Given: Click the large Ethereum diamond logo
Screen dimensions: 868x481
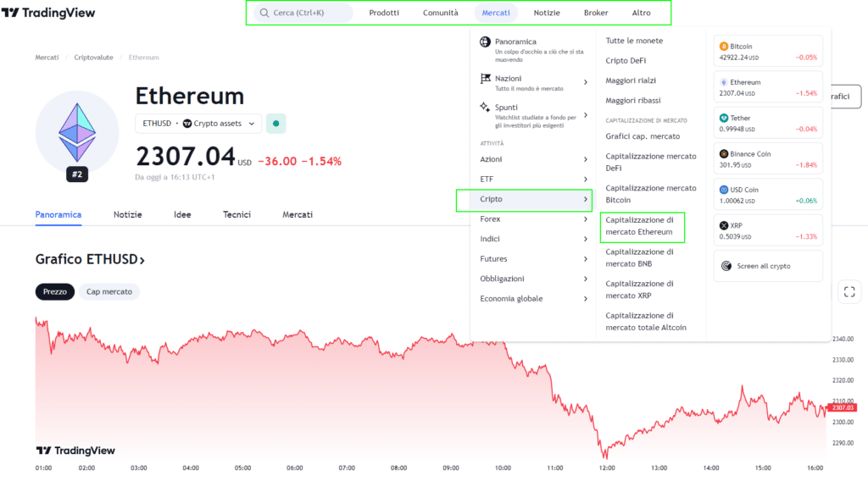Looking at the screenshot, I should tap(77, 133).
